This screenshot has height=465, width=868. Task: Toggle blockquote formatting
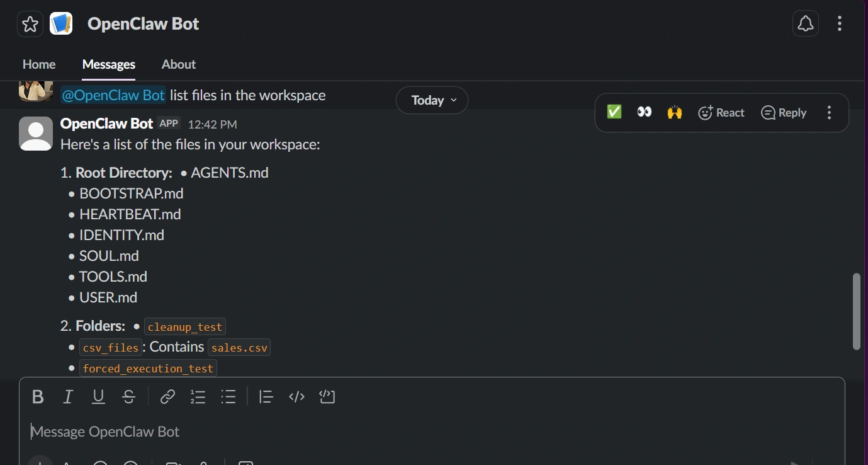pyautogui.click(x=266, y=396)
